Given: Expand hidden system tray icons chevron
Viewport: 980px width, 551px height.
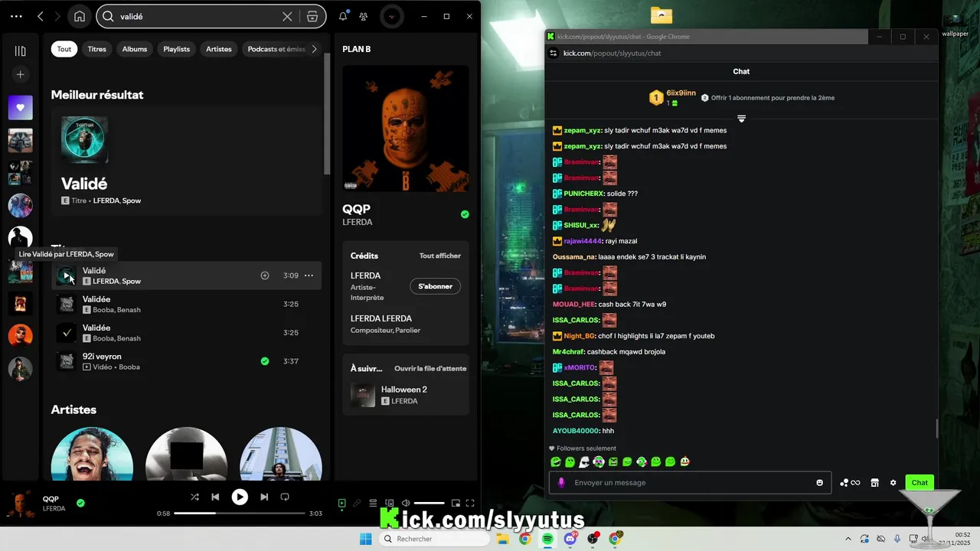Looking at the screenshot, I should click(848, 539).
